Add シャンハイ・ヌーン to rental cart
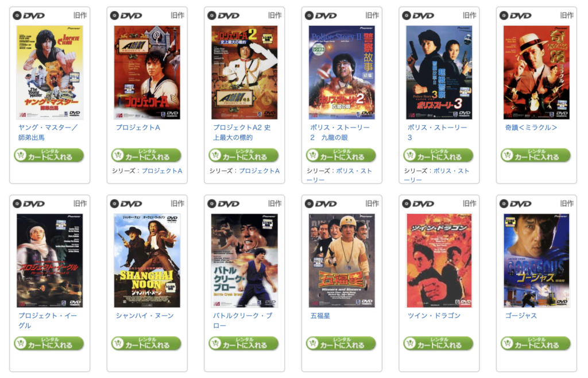This screenshot has width=588, height=378. tap(146, 344)
